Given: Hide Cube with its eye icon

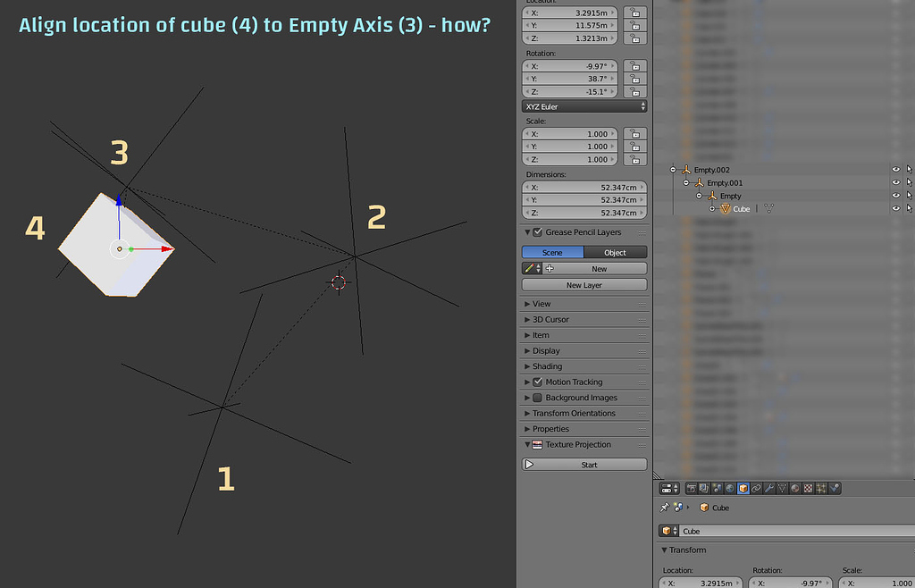Looking at the screenshot, I should (x=895, y=209).
